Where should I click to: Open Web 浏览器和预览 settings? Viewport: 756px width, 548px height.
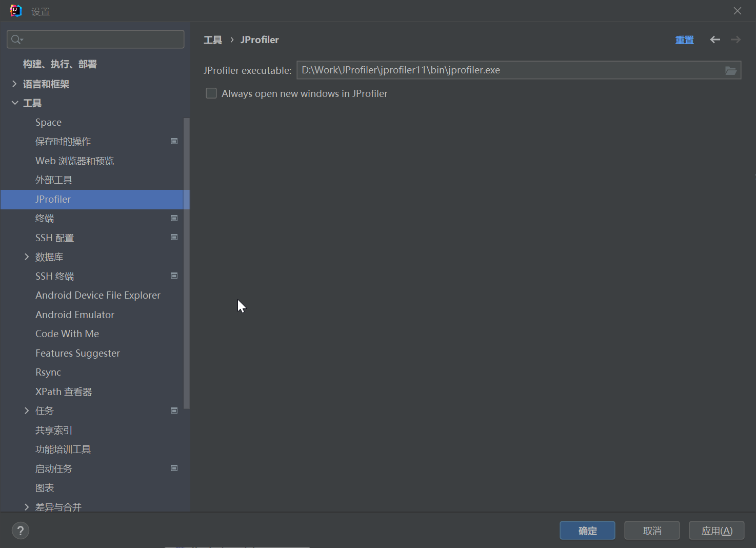(74, 161)
